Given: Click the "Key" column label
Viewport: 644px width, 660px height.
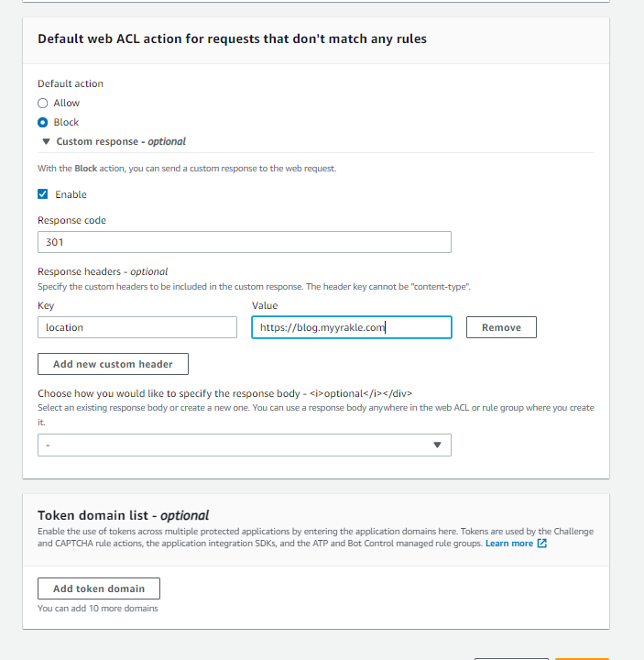Looking at the screenshot, I should 46,306.
